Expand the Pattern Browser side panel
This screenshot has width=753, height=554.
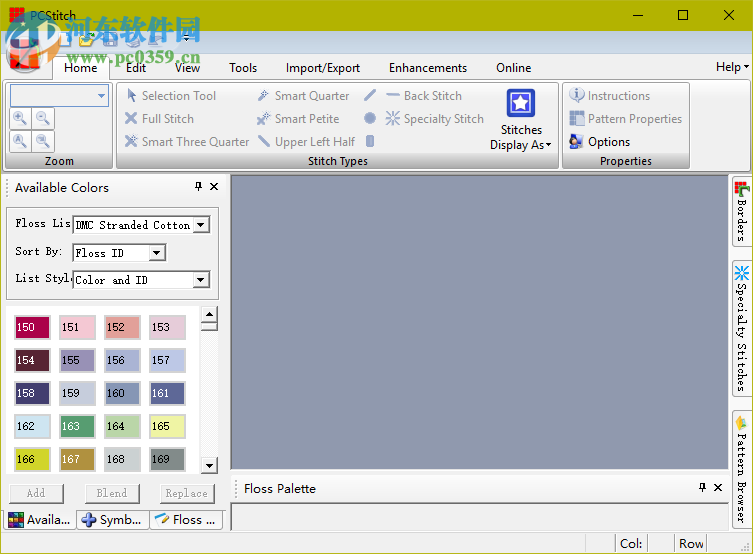[741, 470]
